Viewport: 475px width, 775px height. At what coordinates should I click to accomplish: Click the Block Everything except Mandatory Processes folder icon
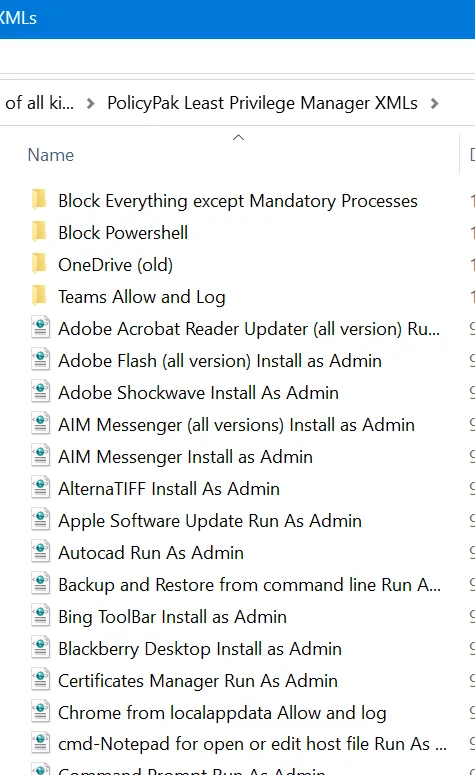(x=39, y=201)
